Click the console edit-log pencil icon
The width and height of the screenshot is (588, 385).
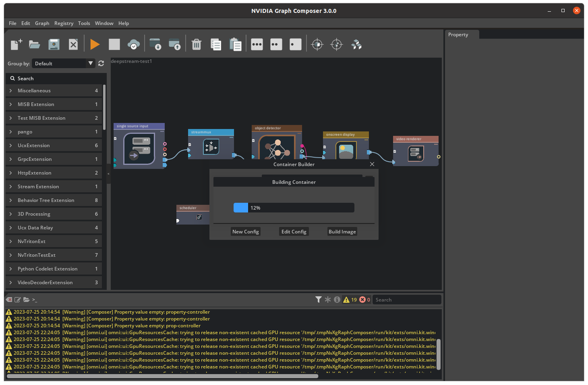18,300
